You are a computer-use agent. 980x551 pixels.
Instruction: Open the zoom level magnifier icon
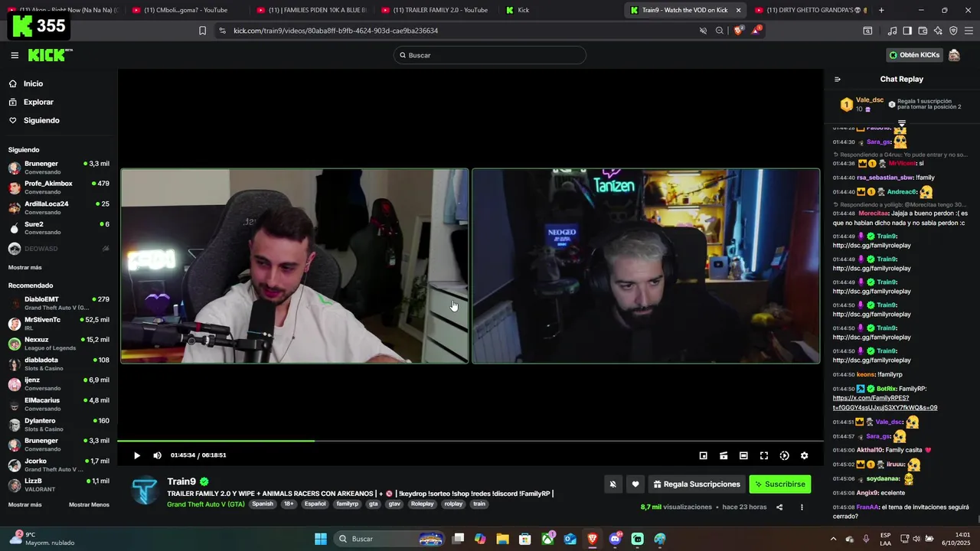click(x=720, y=31)
